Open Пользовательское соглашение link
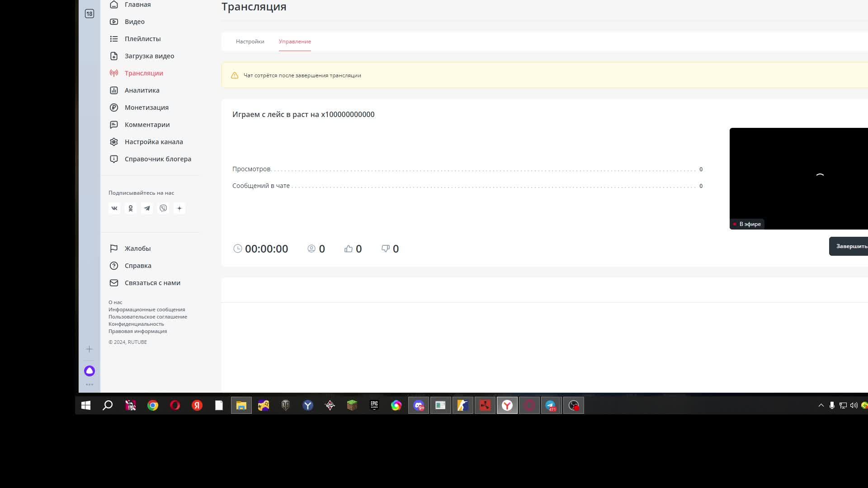This screenshot has height=488, width=868. 148,317
